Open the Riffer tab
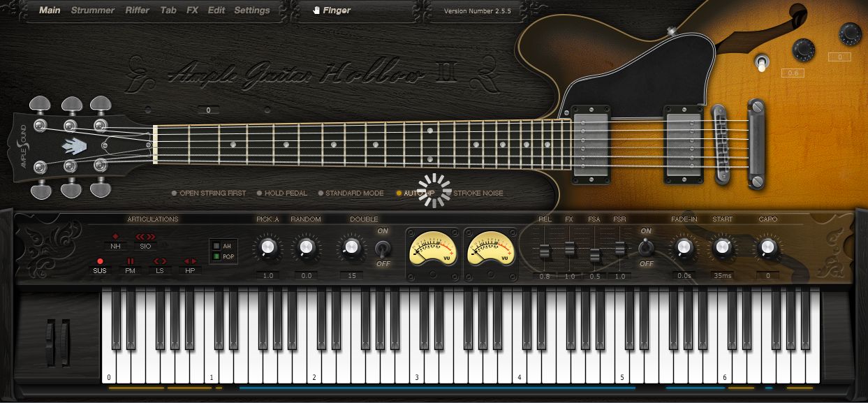Screen dimensions: 868x403 pos(138,10)
